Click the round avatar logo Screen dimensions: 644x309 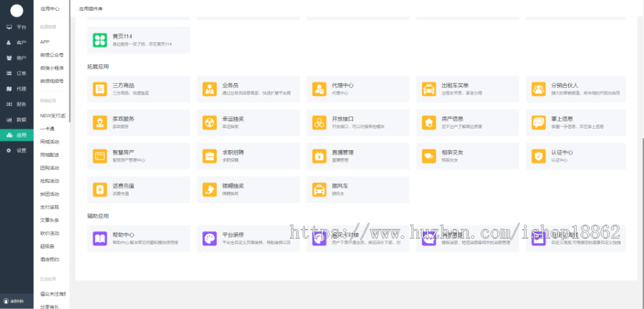pos(16,11)
